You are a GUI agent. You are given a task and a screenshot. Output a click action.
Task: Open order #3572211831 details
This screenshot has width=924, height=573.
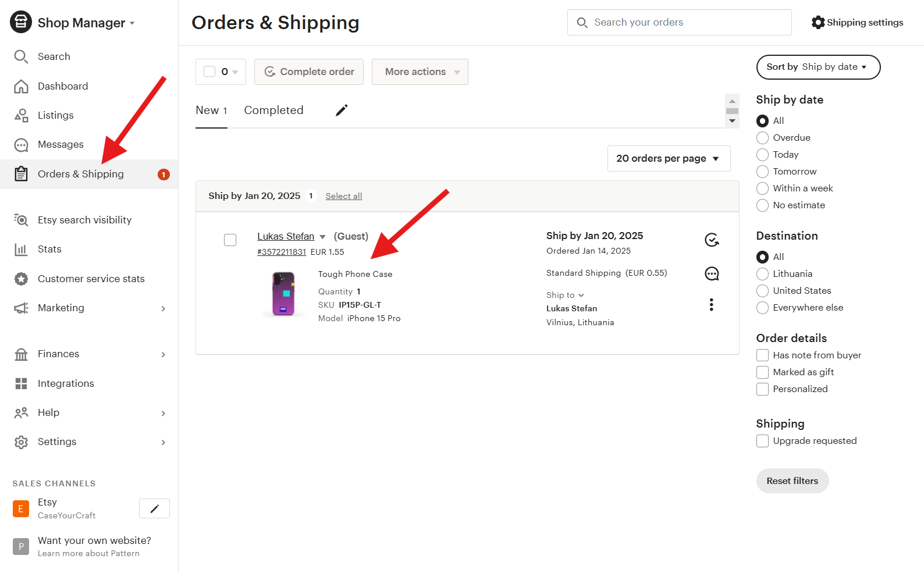(281, 251)
